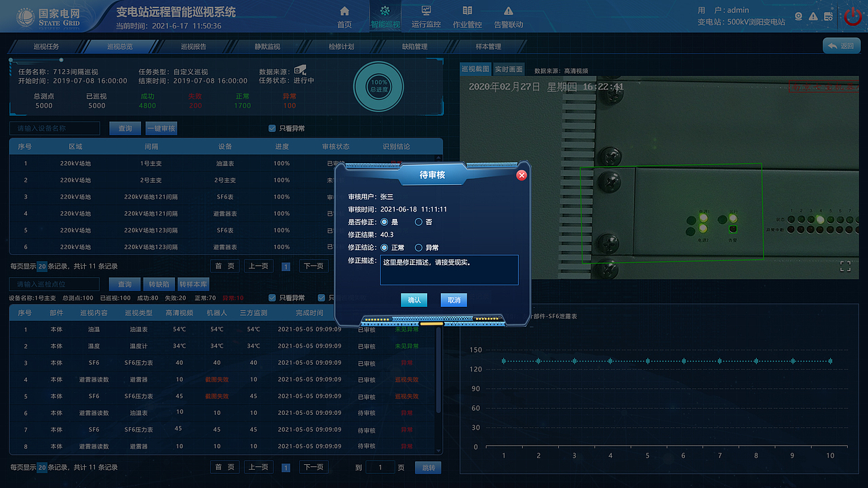
Task: Click 查询 button next to device name field
Action: (x=125, y=128)
